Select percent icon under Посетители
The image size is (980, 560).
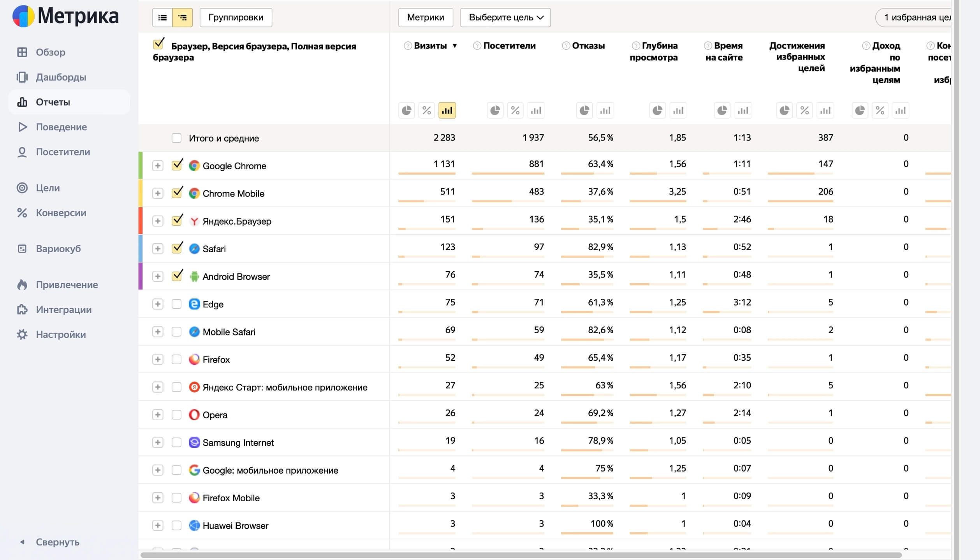click(516, 111)
